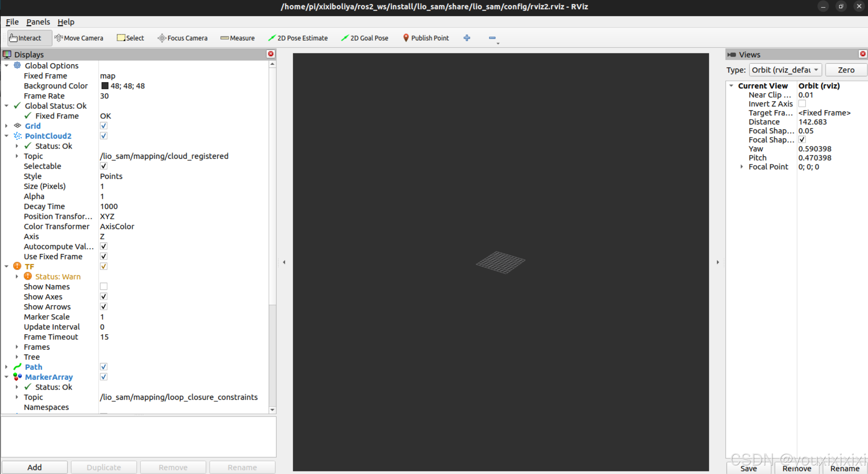Open the view Type dropdown
Viewport: 868px width, 474px height.
tap(785, 70)
